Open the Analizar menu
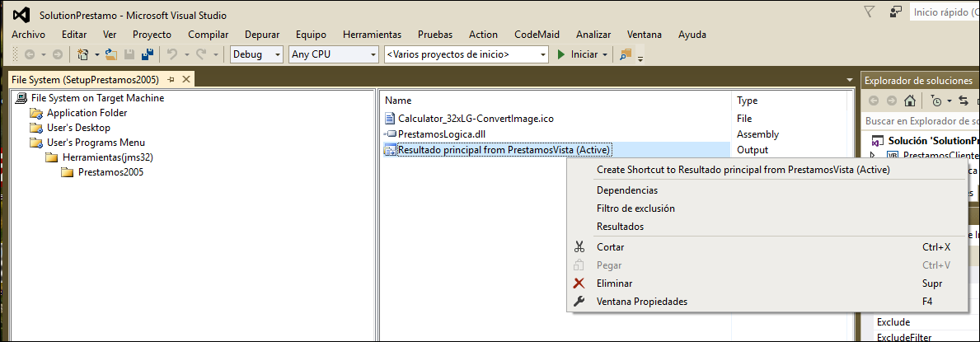The height and width of the screenshot is (342, 980). coord(593,35)
